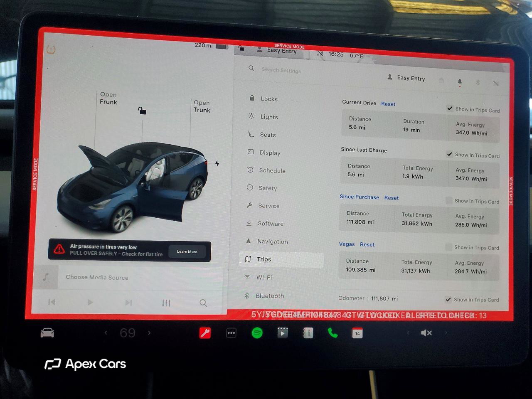Open the all apps three-dot launcher

pos(231,333)
